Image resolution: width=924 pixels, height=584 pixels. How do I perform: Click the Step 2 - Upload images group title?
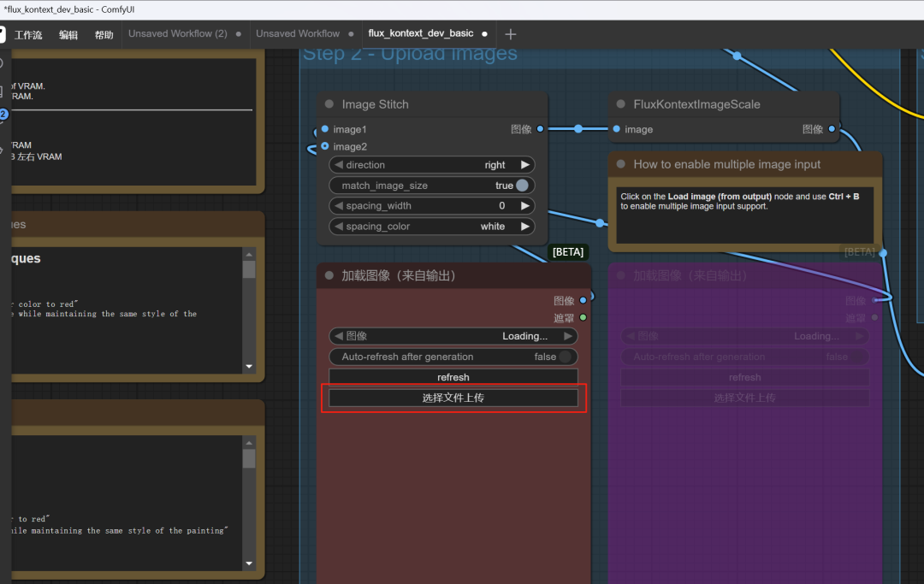point(410,54)
